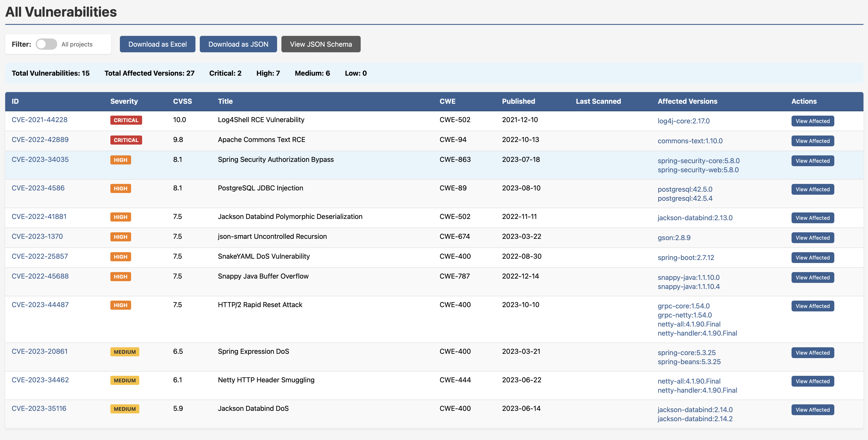
Task: Click Download as JSON
Action: click(x=238, y=44)
